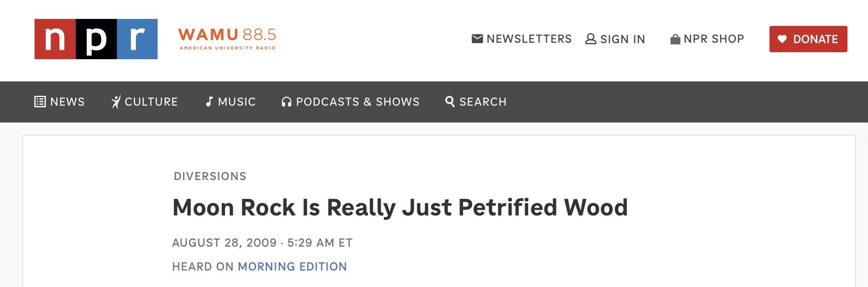
Task: Open the News menu
Action: pos(67,102)
